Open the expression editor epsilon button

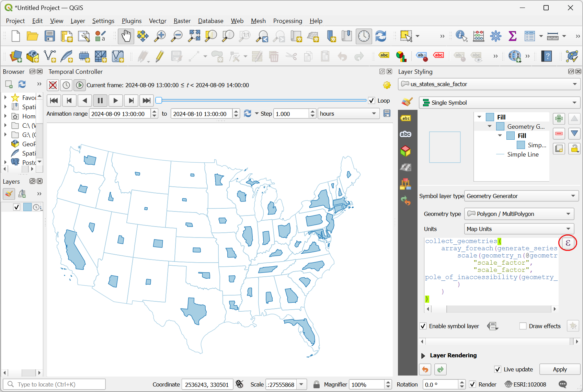[x=568, y=243]
